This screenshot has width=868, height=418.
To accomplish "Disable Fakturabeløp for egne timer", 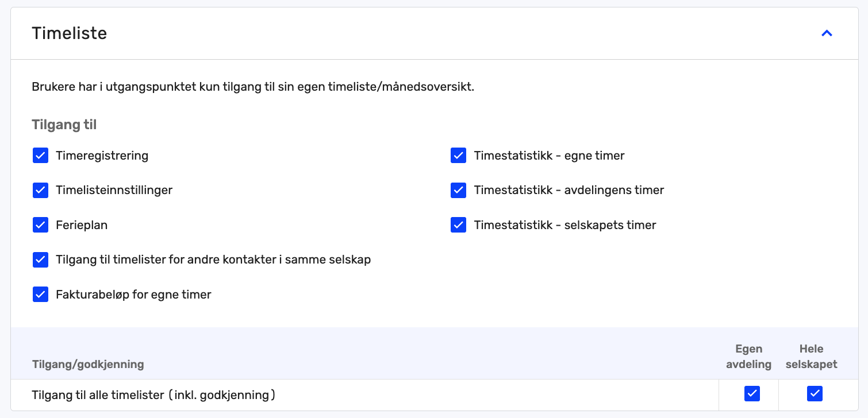I will tap(40, 294).
